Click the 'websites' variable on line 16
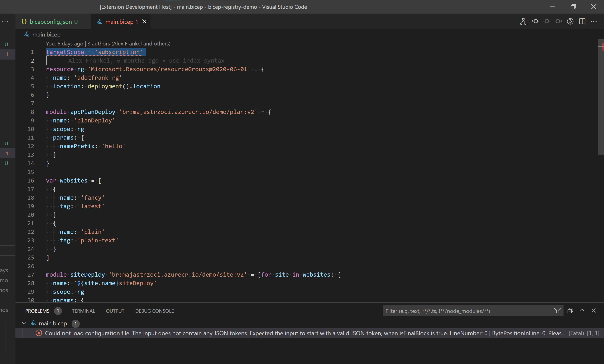The image size is (604, 364). [73, 180]
